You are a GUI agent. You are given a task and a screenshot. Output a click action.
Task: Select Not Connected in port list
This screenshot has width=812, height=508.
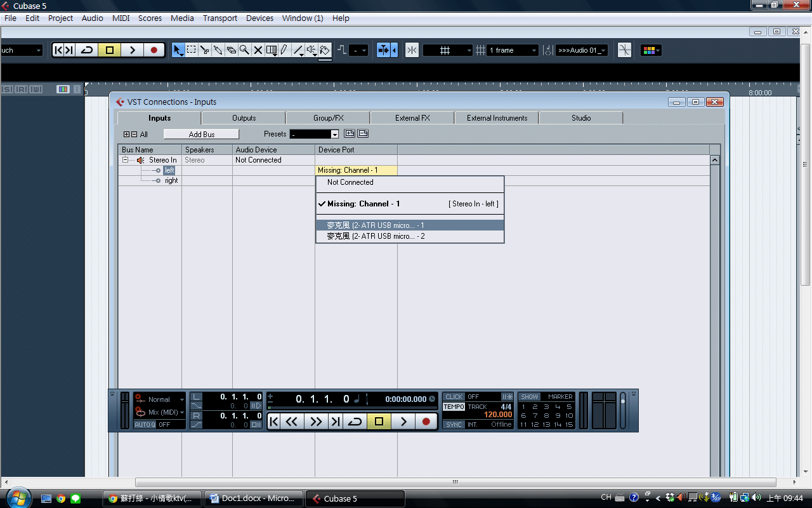click(350, 182)
